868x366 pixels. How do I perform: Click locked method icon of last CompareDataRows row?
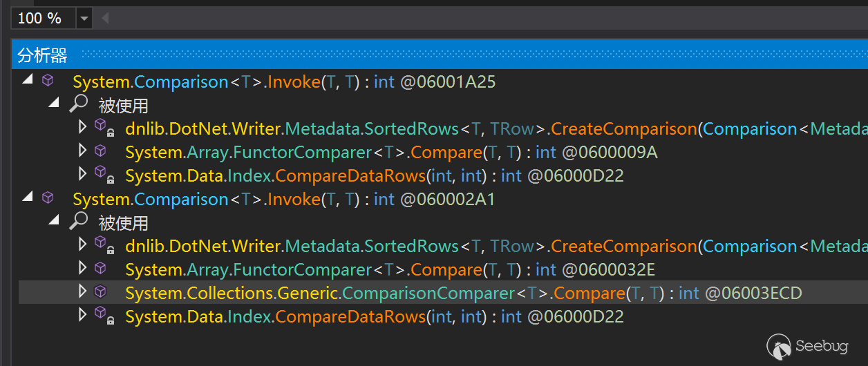(x=103, y=316)
